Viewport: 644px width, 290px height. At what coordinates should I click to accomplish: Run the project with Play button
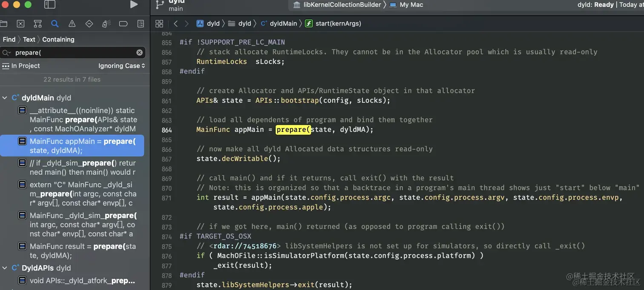pos(134,4)
